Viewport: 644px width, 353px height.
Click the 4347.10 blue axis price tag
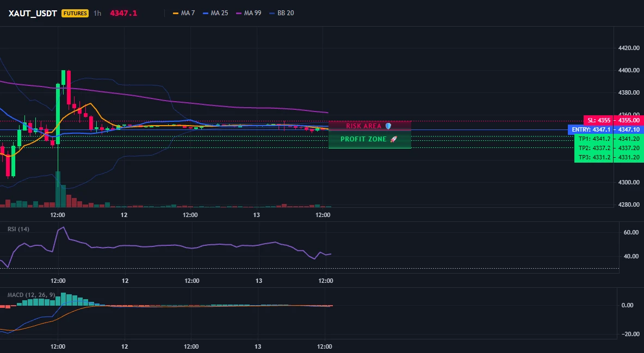pyautogui.click(x=629, y=129)
